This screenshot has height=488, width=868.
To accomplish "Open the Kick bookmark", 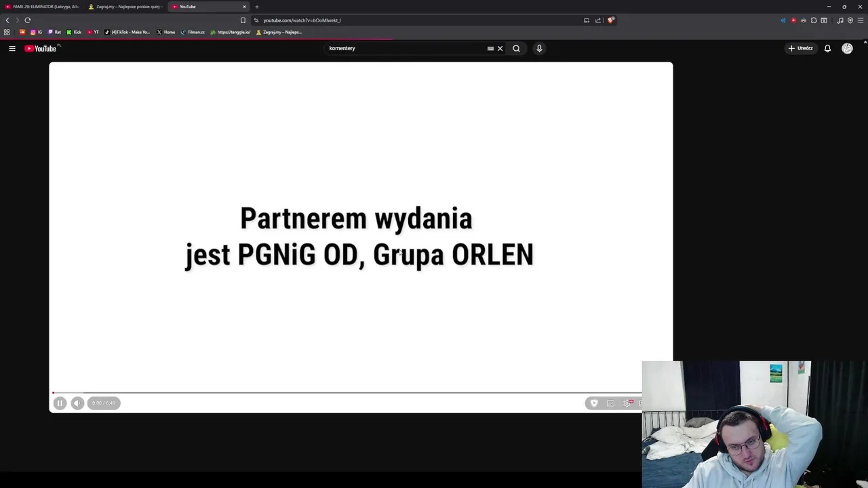I will [74, 32].
